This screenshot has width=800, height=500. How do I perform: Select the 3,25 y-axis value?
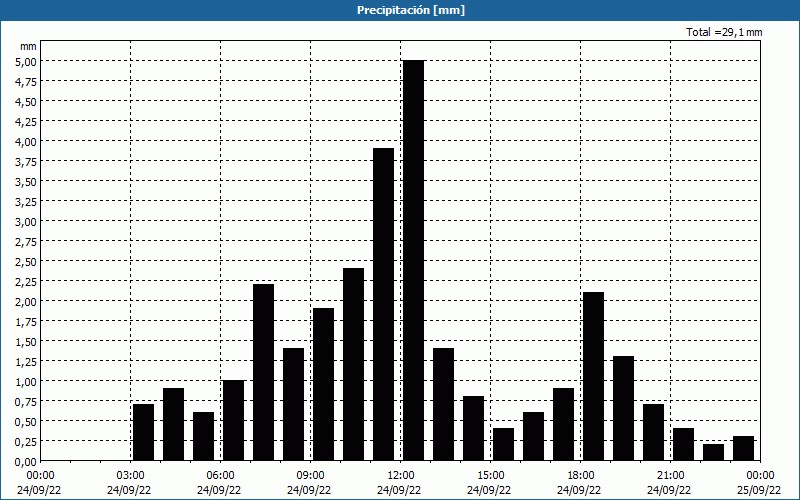coord(26,202)
